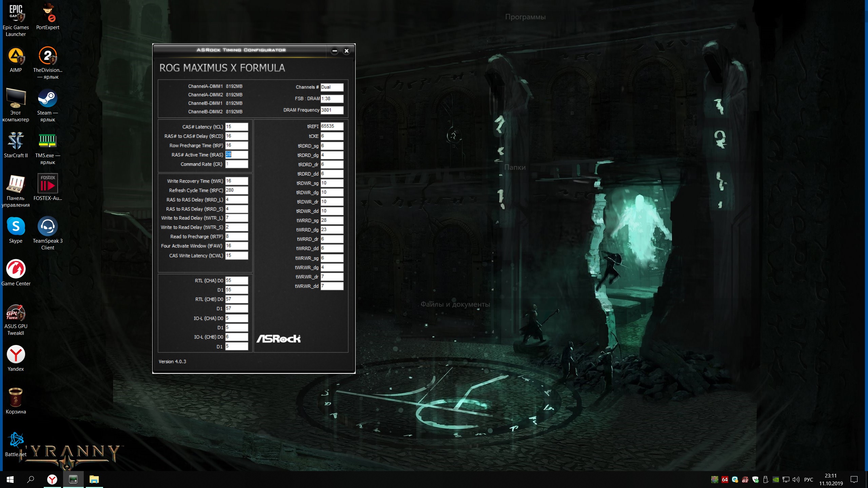Click the Yandex browser taskbar icon
Image resolution: width=868 pixels, height=488 pixels.
(52, 479)
